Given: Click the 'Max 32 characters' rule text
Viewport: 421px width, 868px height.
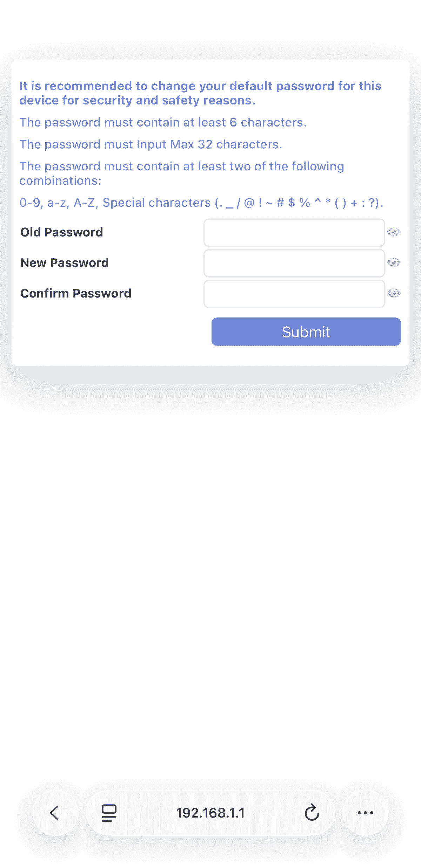Looking at the screenshot, I should pyautogui.click(x=151, y=144).
